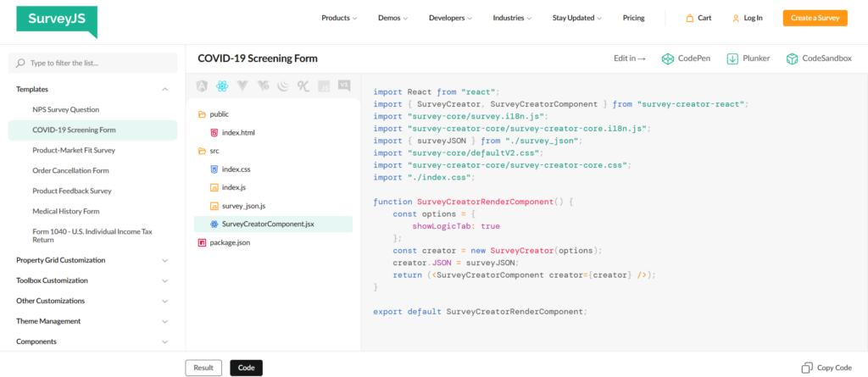Select the jQuery framework icon
The width and height of the screenshot is (868, 377).
tap(283, 86)
